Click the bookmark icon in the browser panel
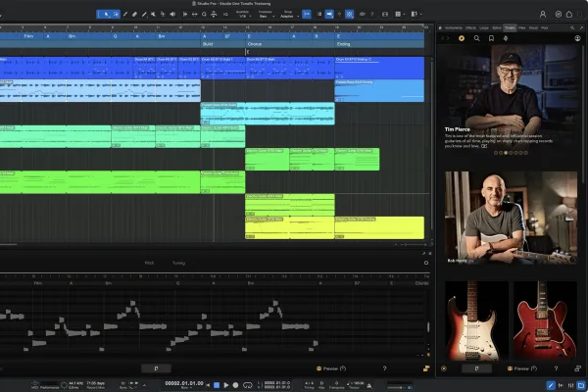This screenshot has width=588, height=392. (x=491, y=38)
